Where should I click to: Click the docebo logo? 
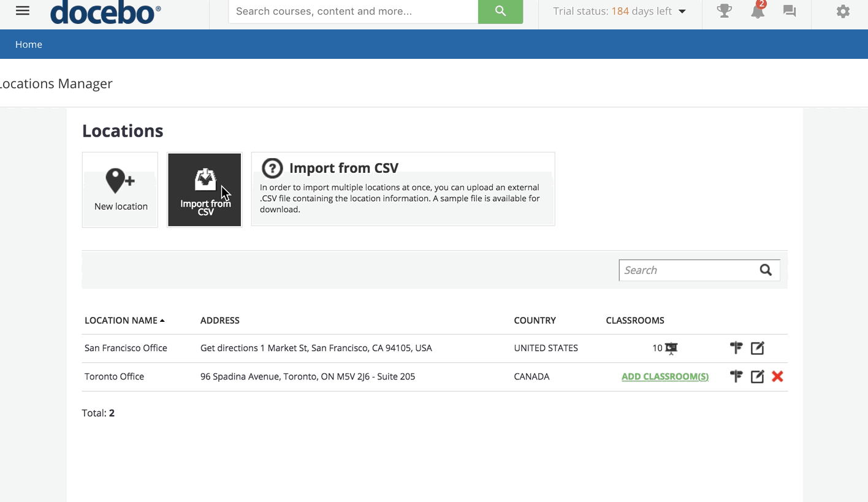[105, 12]
